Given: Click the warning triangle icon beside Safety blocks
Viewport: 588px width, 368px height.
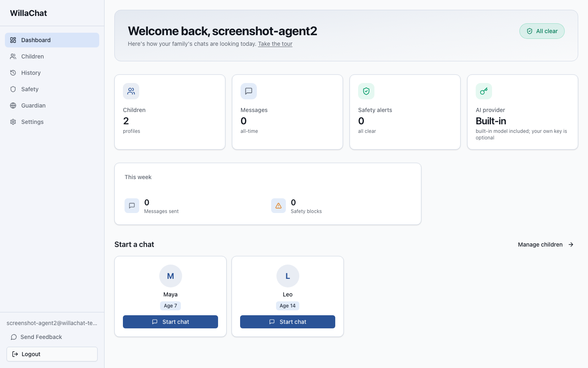Looking at the screenshot, I should pos(278,206).
